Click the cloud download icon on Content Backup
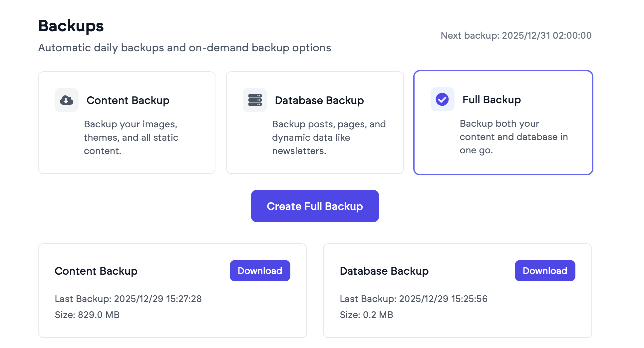Viewport: 644px width, 348px height. pyautogui.click(x=67, y=100)
